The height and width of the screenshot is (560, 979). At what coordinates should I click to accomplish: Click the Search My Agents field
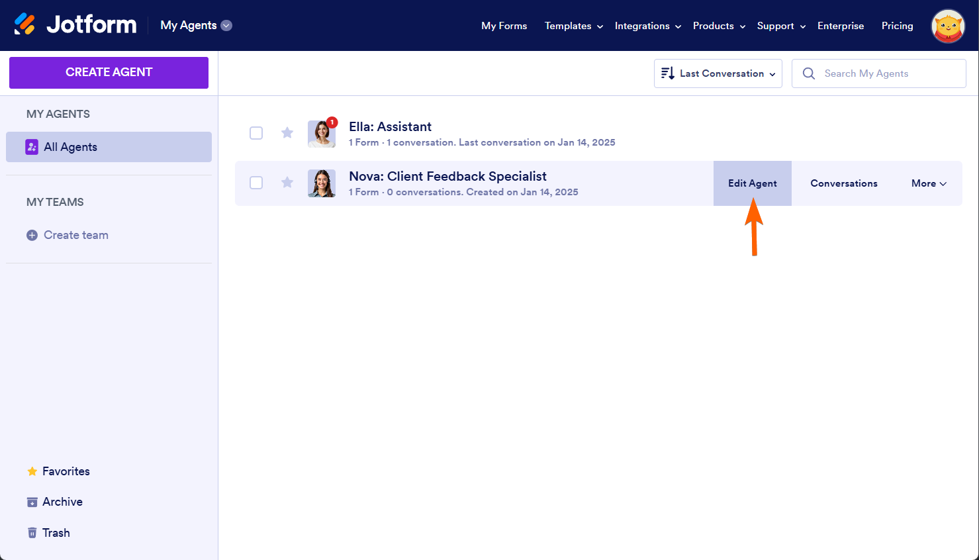click(x=879, y=73)
